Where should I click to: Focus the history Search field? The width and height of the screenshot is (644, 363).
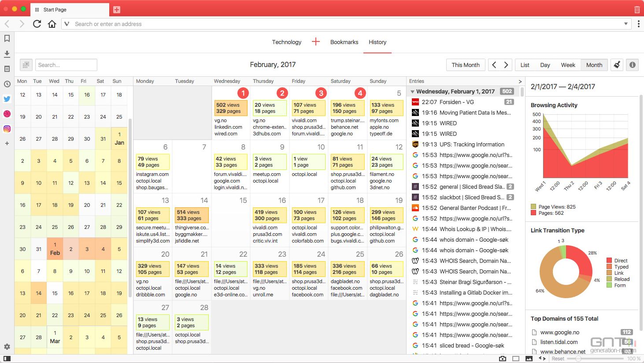click(x=66, y=65)
